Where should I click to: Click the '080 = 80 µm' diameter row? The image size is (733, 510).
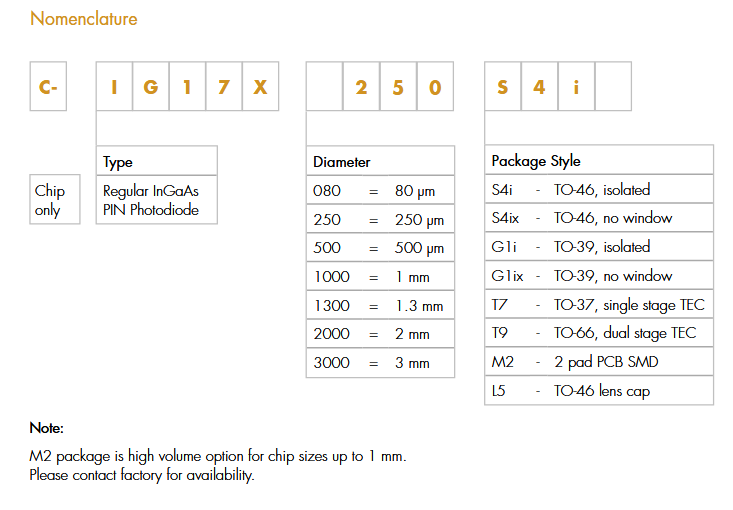[x=379, y=190]
